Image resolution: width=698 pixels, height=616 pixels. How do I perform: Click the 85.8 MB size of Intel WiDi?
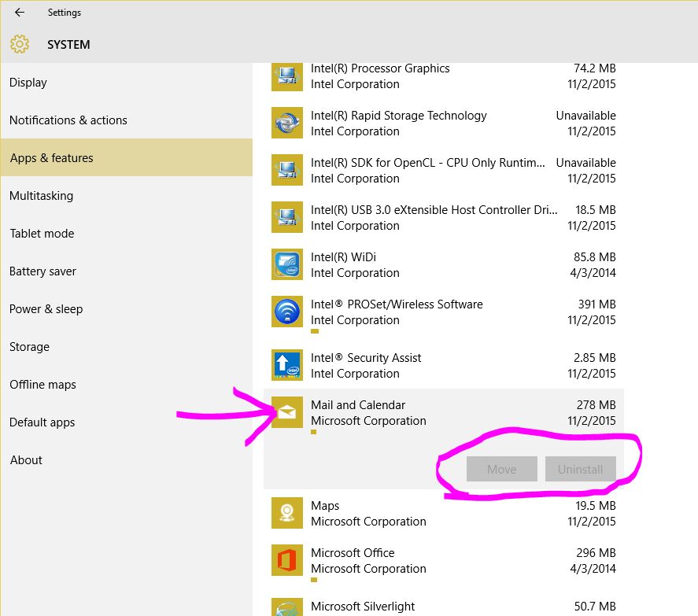pyautogui.click(x=595, y=257)
